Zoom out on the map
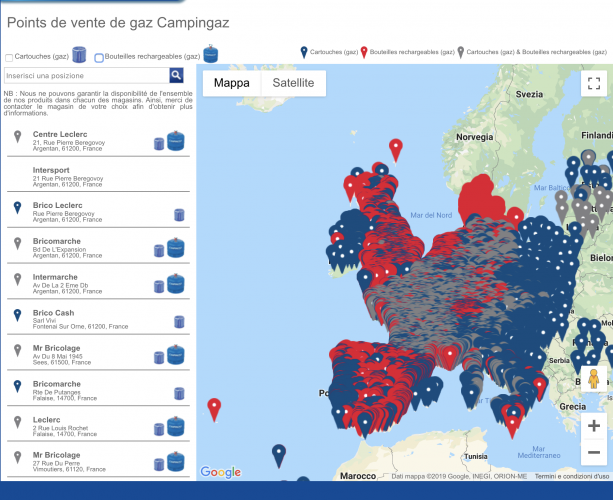 (594, 453)
